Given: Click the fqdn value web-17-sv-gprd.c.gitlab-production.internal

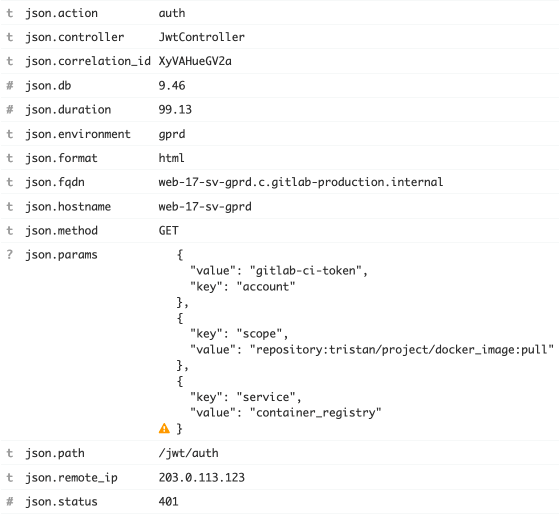Looking at the screenshot, I should tap(301, 182).
